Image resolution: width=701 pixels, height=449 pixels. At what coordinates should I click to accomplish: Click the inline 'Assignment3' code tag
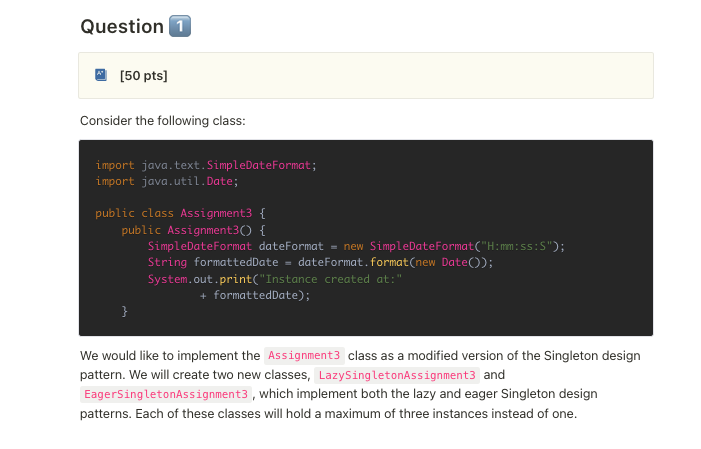tap(304, 356)
